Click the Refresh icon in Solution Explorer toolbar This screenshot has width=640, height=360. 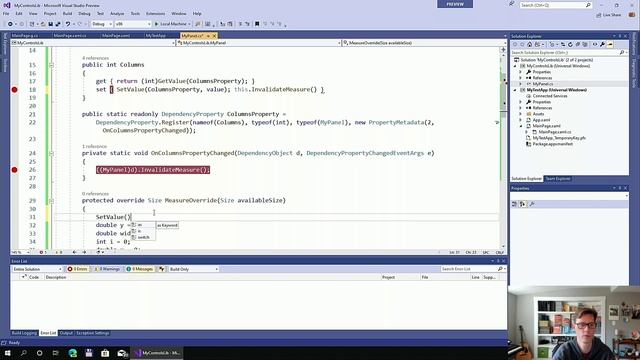pyautogui.click(x=570, y=44)
